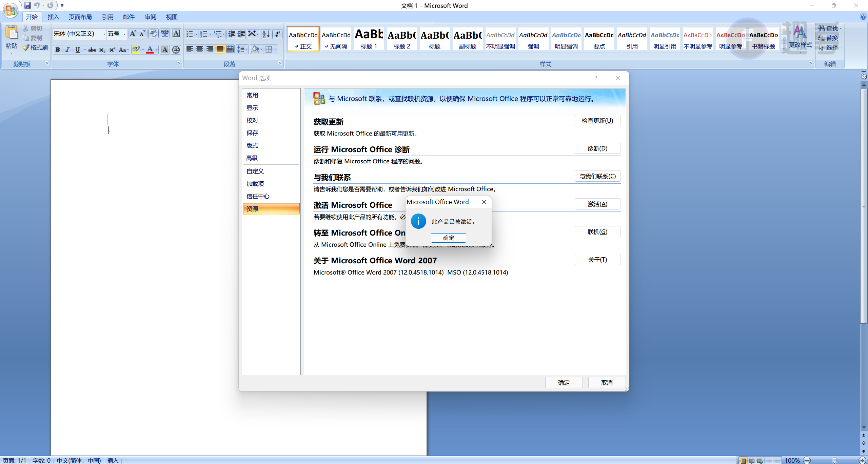This screenshot has width=868, height=464.
Task: Open the Borders dropdown
Action: (275, 49)
